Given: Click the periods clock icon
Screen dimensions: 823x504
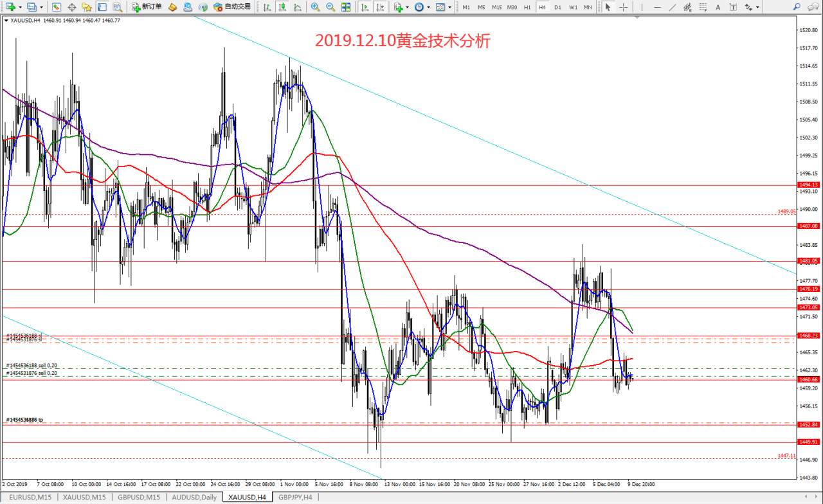Looking at the screenshot, I should point(419,6).
